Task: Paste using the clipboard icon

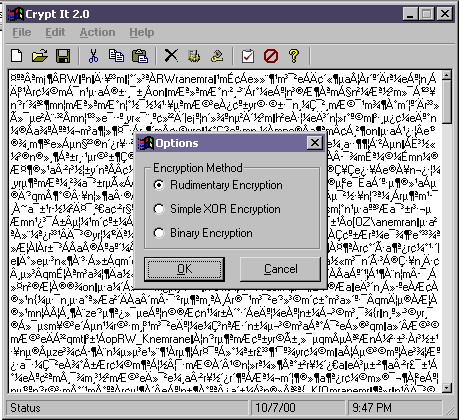Action: tap(140, 56)
